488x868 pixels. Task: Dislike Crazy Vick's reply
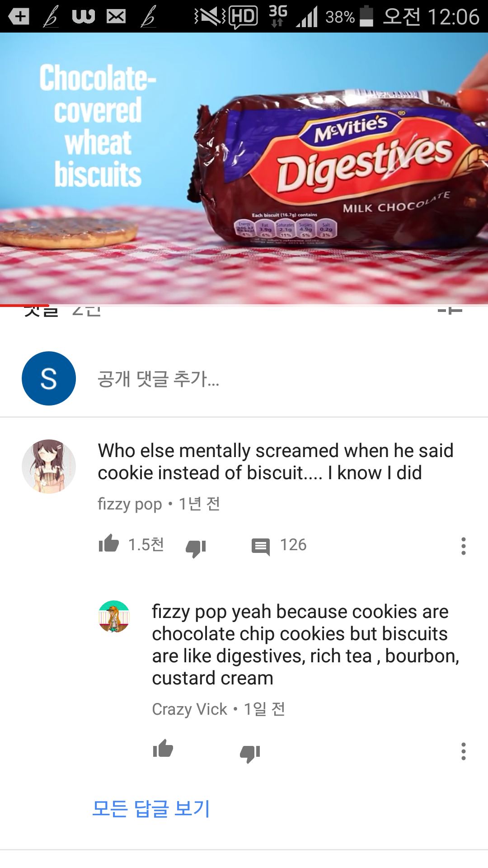coord(250,753)
